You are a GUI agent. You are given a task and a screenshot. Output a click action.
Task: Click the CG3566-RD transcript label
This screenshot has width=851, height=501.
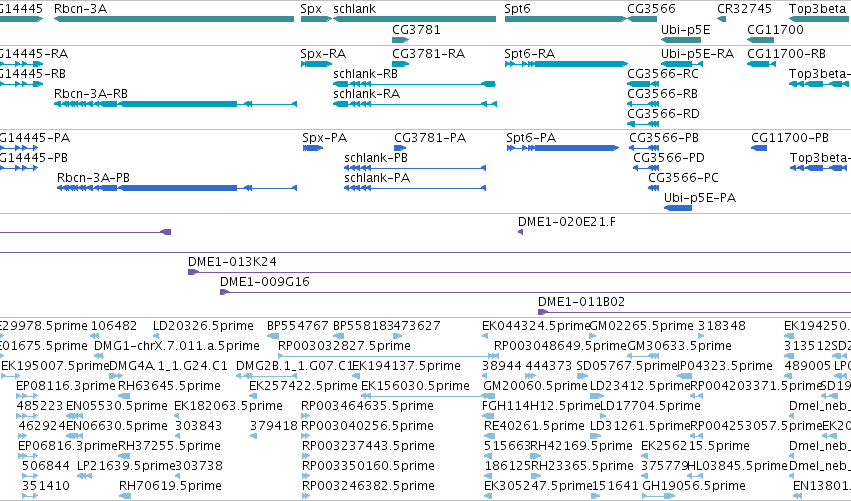pyautogui.click(x=663, y=114)
